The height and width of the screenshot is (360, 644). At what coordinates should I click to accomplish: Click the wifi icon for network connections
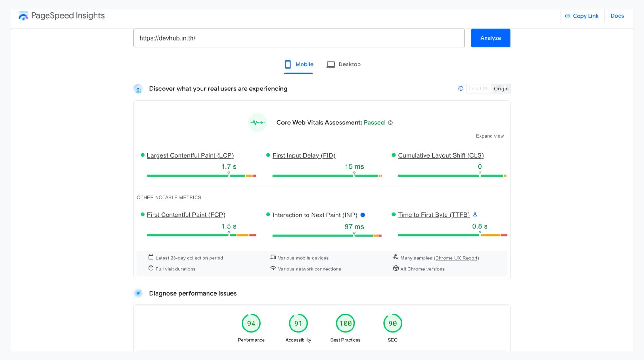273,268
